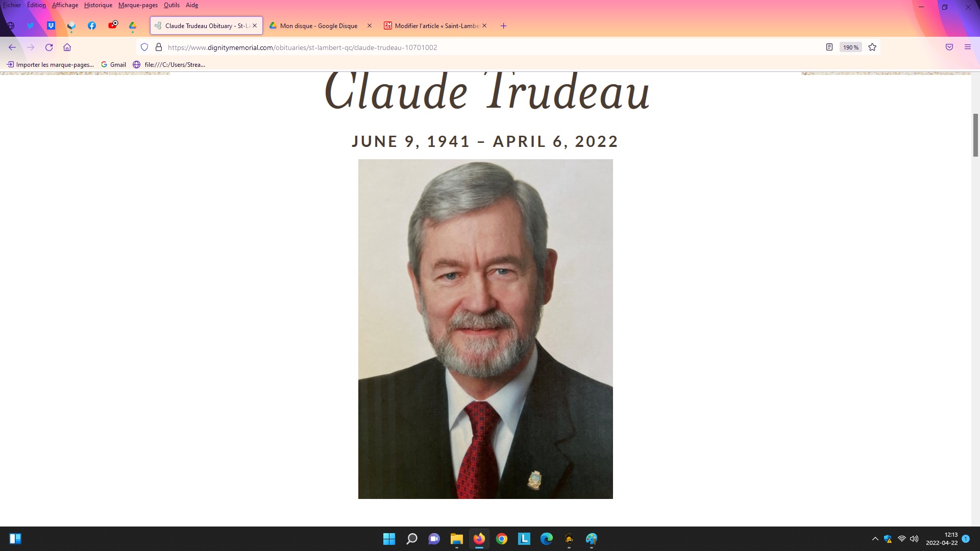Open the Historique menu
This screenshot has width=980, height=551.
click(x=98, y=5)
